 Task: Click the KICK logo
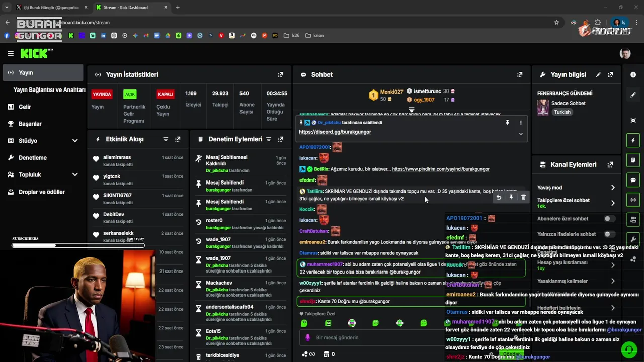pyautogui.click(x=36, y=53)
